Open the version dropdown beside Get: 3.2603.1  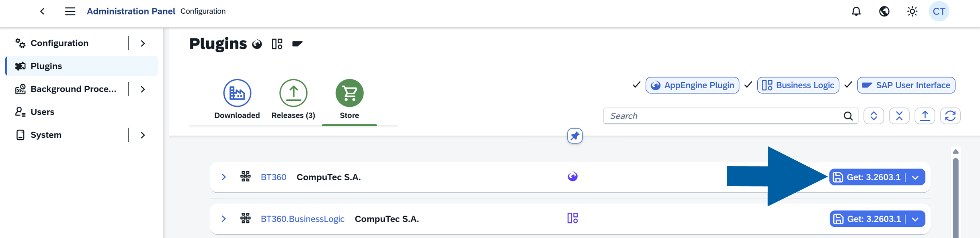pos(916,177)
